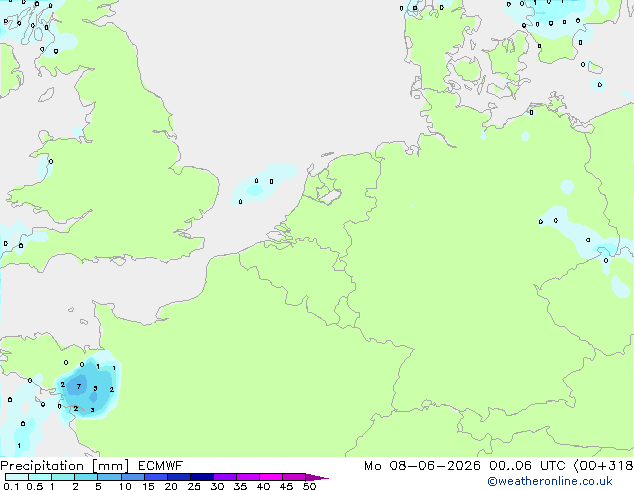Click the above-50 arrow at legend end

[x=317, y=477]
